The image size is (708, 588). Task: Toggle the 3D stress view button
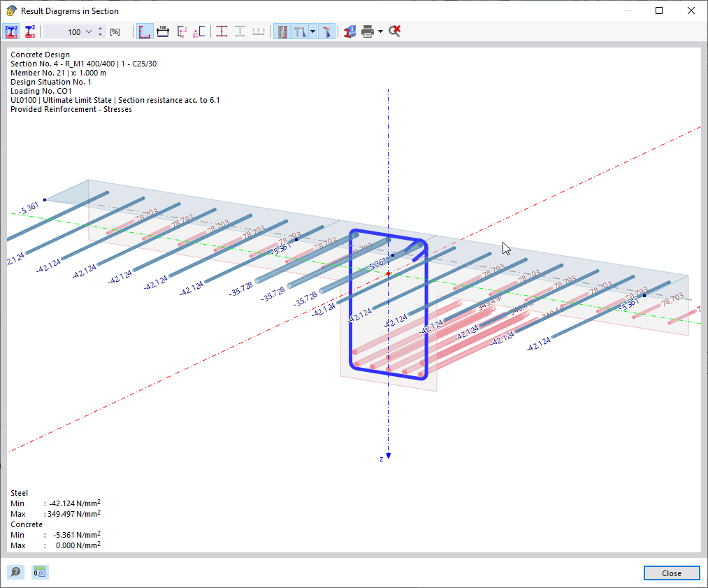[x=326, y=31]
